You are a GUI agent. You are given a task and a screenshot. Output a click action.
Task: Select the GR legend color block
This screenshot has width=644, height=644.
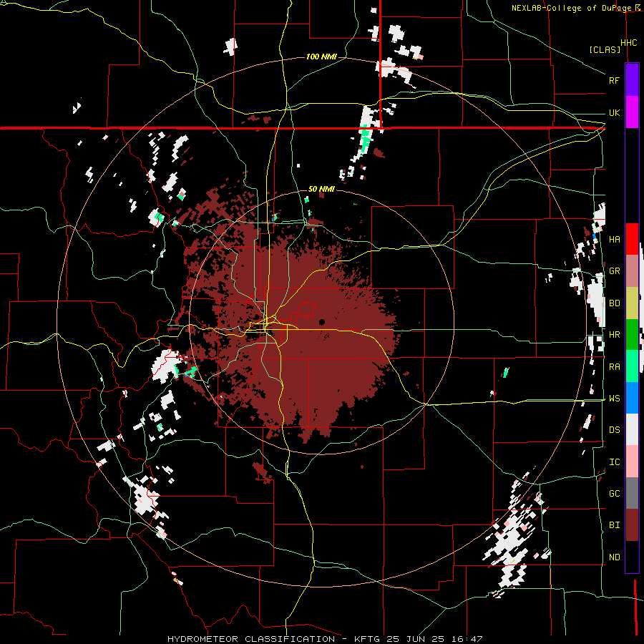tap(632, 271)
